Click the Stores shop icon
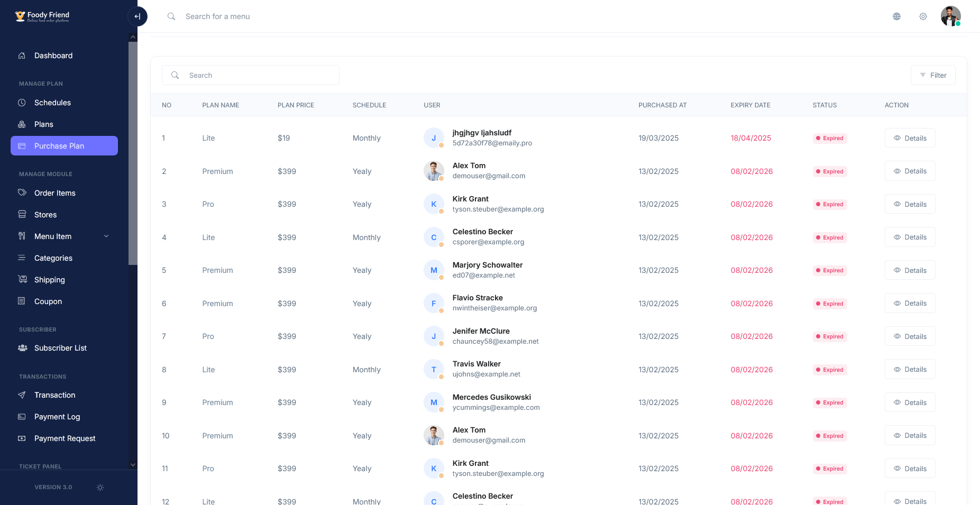The image size is (980, 505). (x=22, y=214)
